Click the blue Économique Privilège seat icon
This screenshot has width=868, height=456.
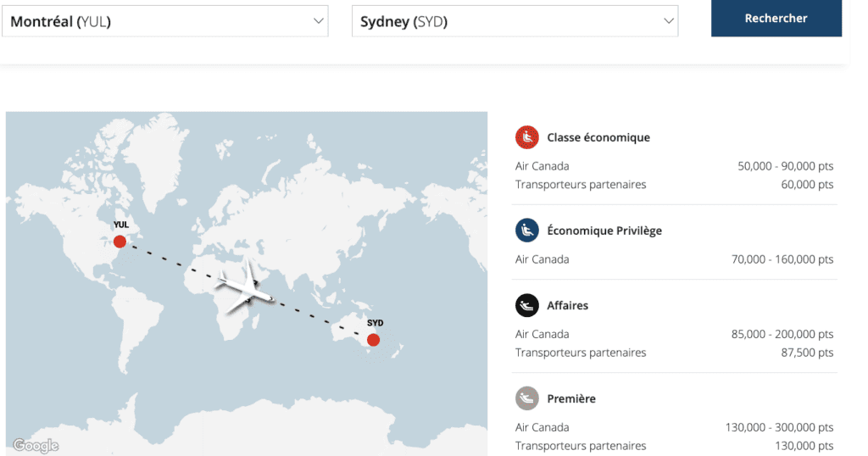pos(527,231)
